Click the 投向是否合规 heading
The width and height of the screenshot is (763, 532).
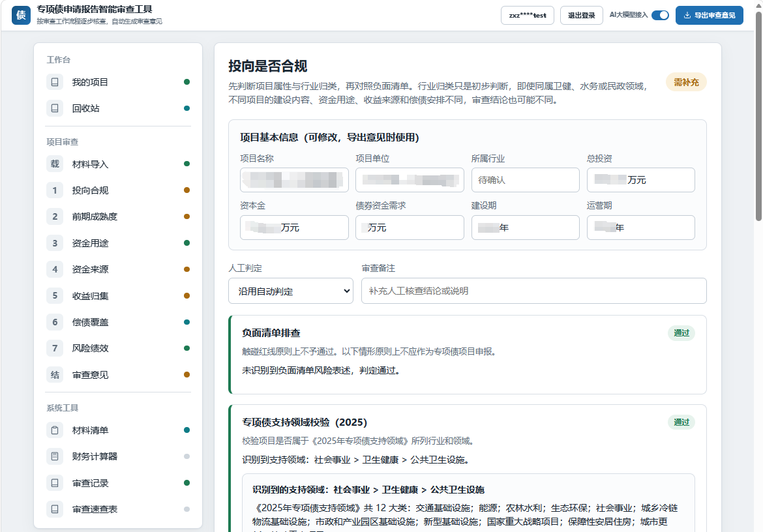267,66
